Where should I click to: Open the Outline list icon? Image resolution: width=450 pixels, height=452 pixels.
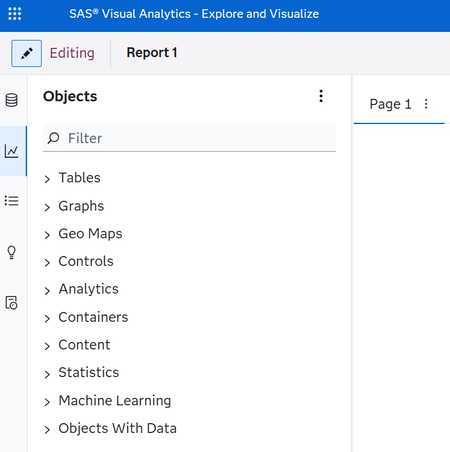12,201
